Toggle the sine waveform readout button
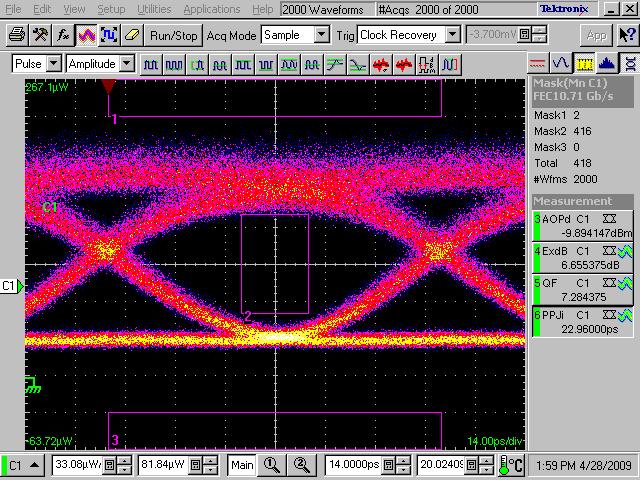The image size is (640, 480). point(560,64)
